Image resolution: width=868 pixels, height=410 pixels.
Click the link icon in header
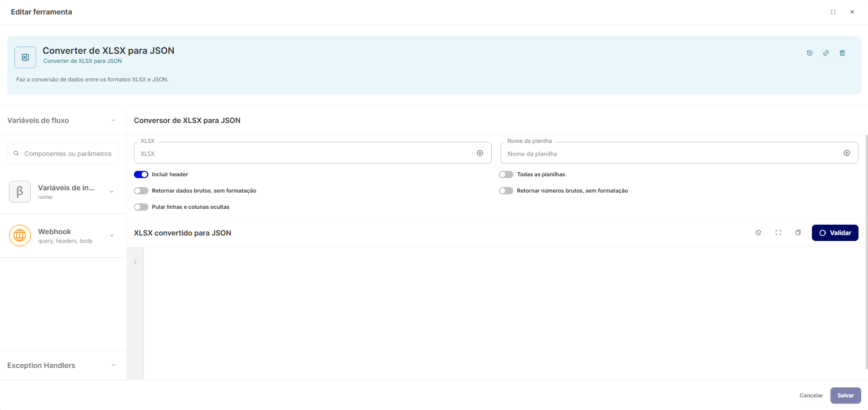[x=826, y=53]
